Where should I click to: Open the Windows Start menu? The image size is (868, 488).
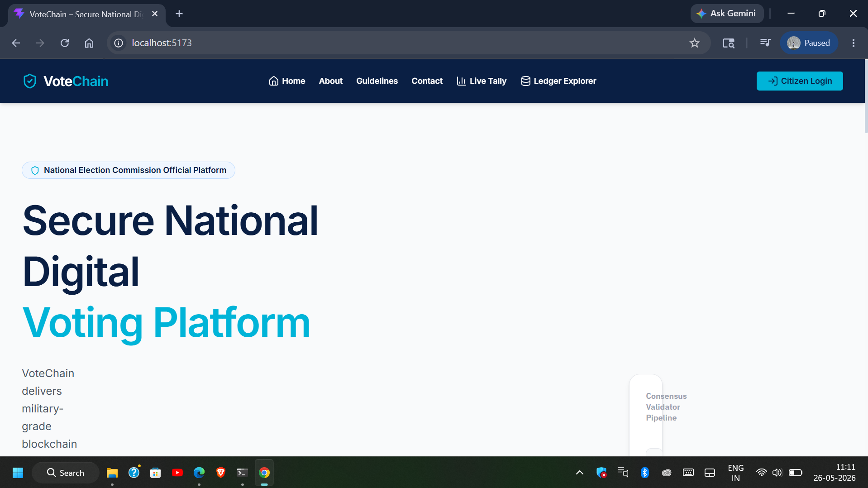point(18,473)
